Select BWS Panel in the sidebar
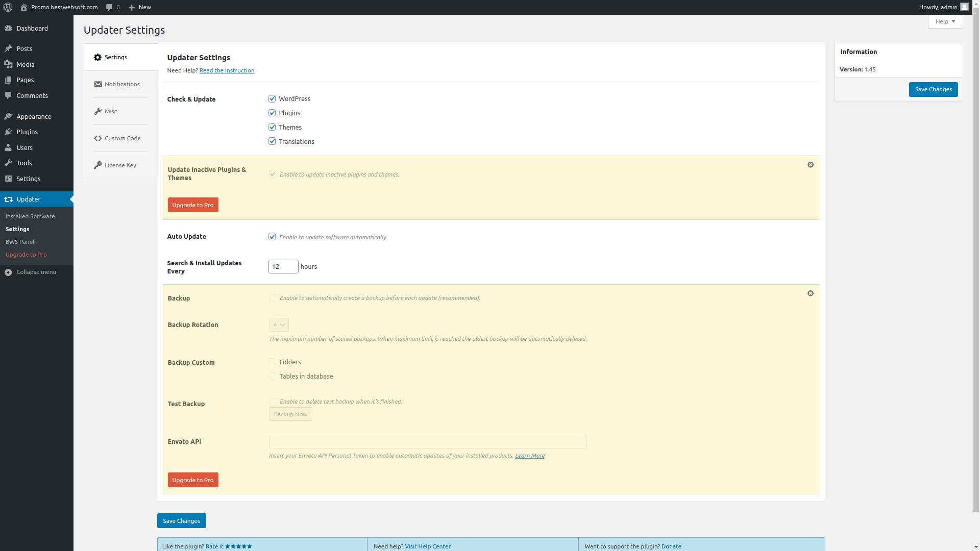 point(20,241)
